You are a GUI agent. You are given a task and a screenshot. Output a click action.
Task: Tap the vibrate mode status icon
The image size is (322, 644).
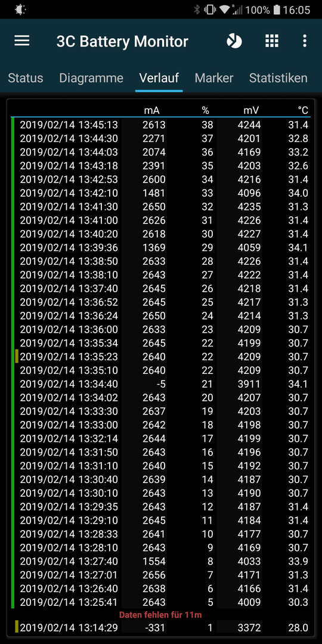pos(210,10)
